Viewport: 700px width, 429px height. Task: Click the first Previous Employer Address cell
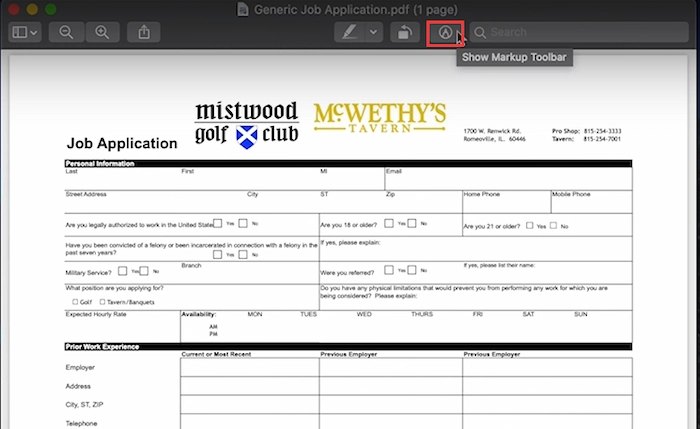coord(391,386)
